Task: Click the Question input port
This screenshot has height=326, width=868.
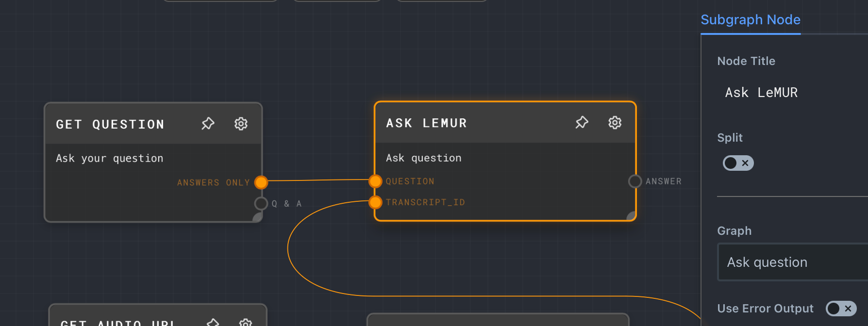Action: [x=375, y=181]
